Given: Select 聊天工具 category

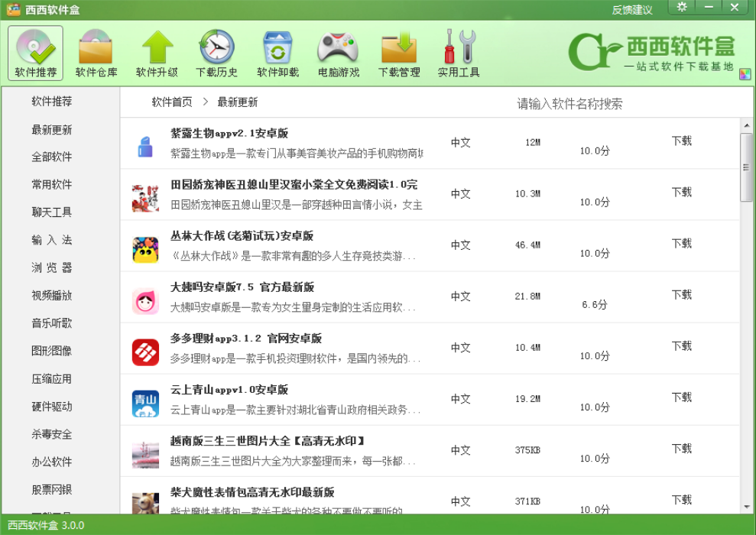Looking at the screenshot, I should tap(51, 212).
